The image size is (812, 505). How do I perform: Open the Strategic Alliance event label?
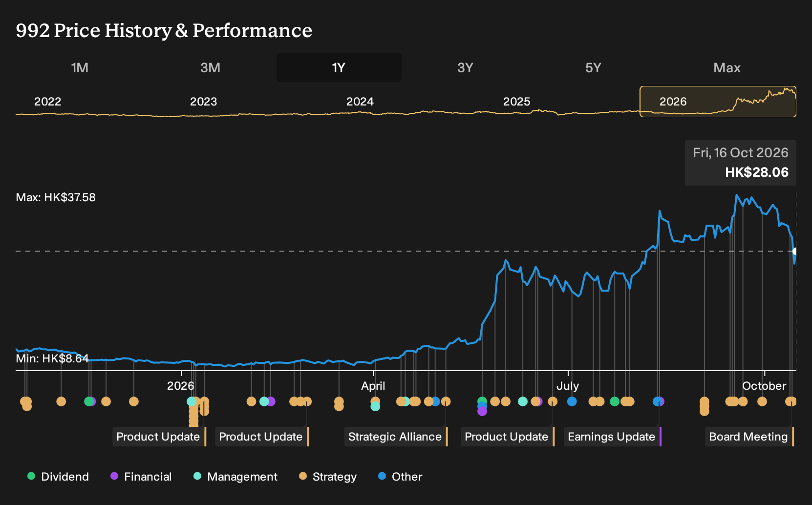click(x=396, y=437)
